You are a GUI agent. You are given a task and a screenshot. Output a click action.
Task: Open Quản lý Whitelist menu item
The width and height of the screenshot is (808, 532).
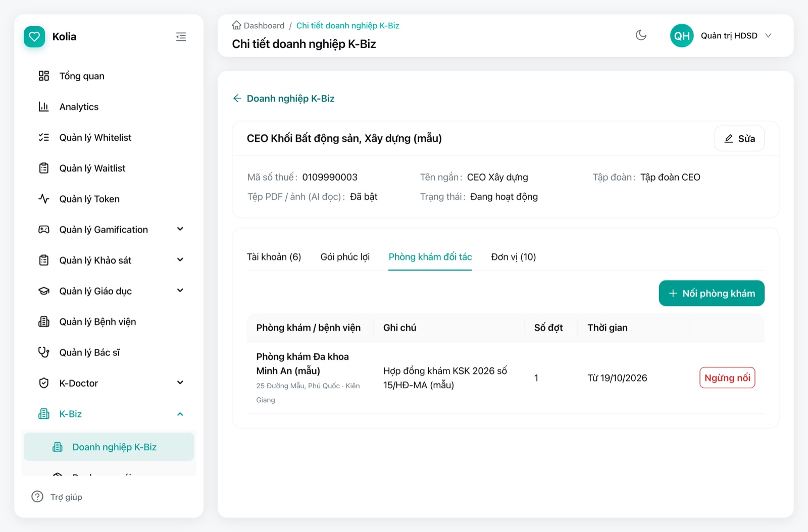pyautogui.click(x=109, y=137)
